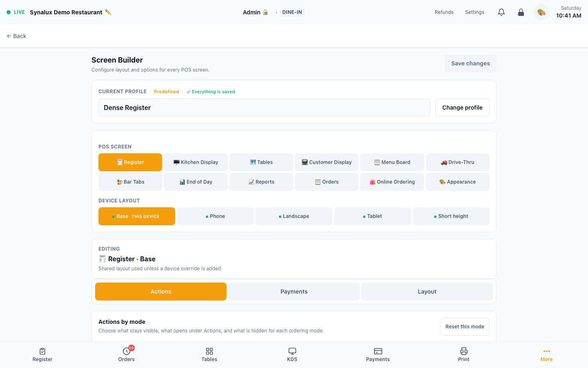Choose Tablet device layout
Viewport: 588px width, 368px height.
372,216
